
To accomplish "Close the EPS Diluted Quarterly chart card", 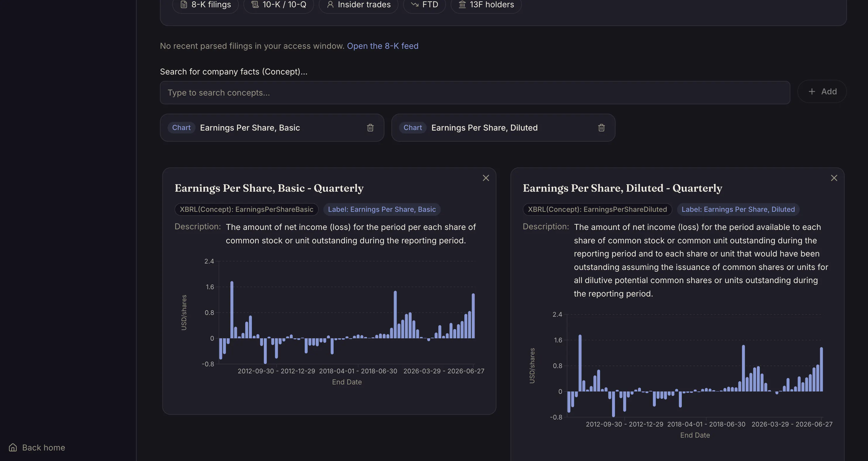I will pos(834,178).
